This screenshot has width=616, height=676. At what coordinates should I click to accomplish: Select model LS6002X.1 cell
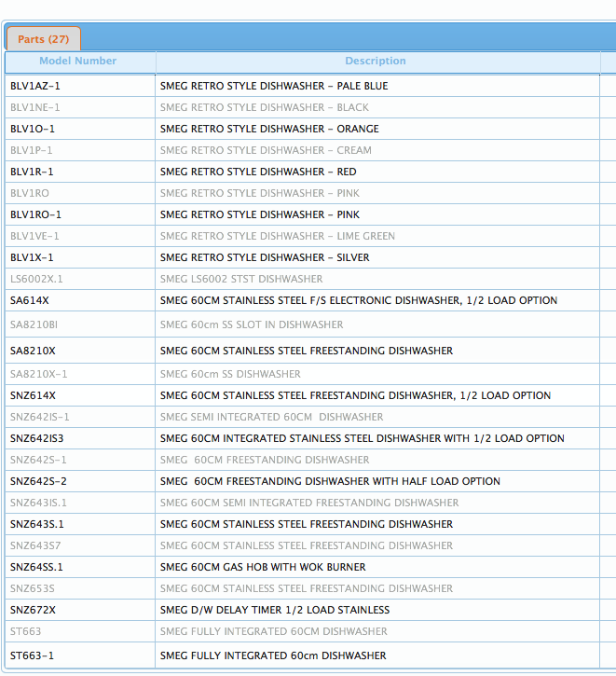pyautogui.click(x=80, y=279)
